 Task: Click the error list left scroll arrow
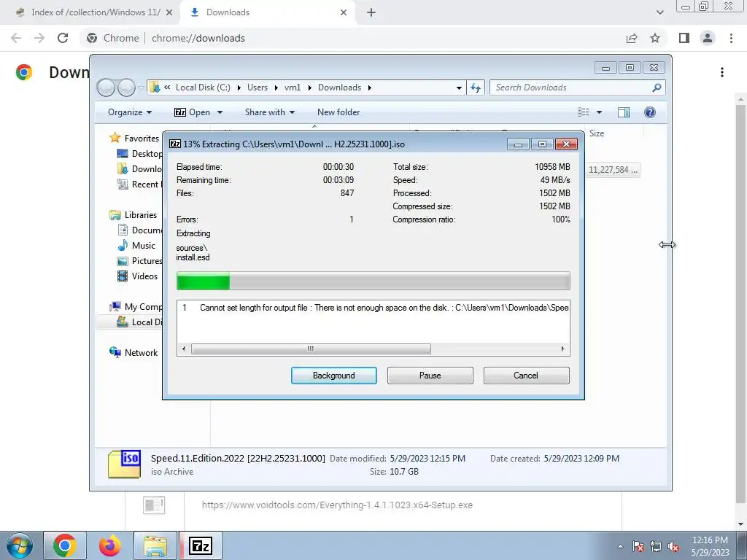coord(184,349)
